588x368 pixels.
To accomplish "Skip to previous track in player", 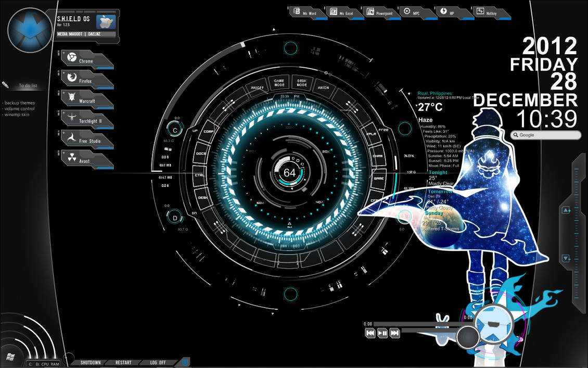I will 370,333.
